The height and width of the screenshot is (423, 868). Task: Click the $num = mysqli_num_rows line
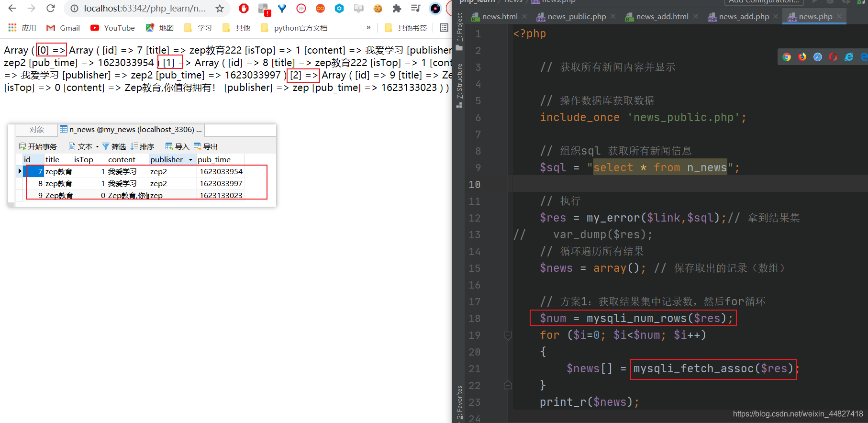(636, 318)
